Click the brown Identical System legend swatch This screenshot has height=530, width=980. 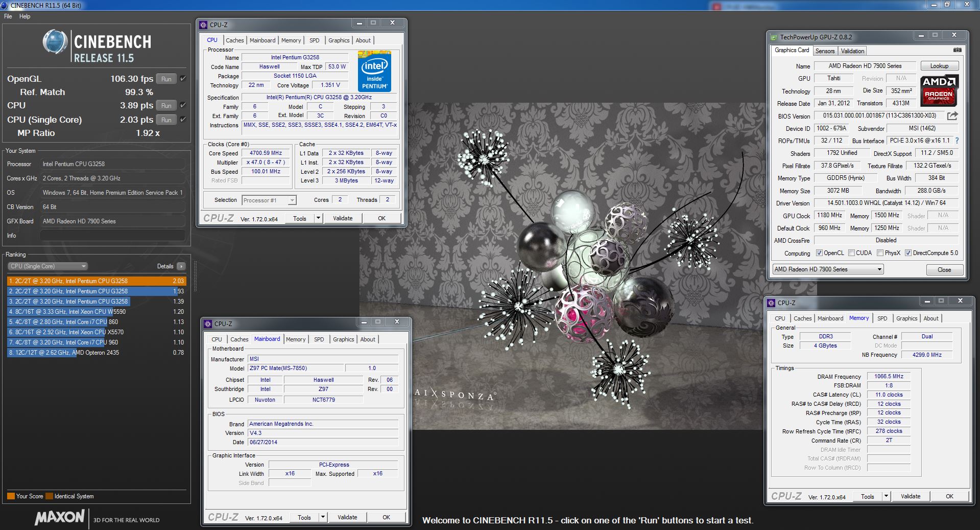(49, 496)
